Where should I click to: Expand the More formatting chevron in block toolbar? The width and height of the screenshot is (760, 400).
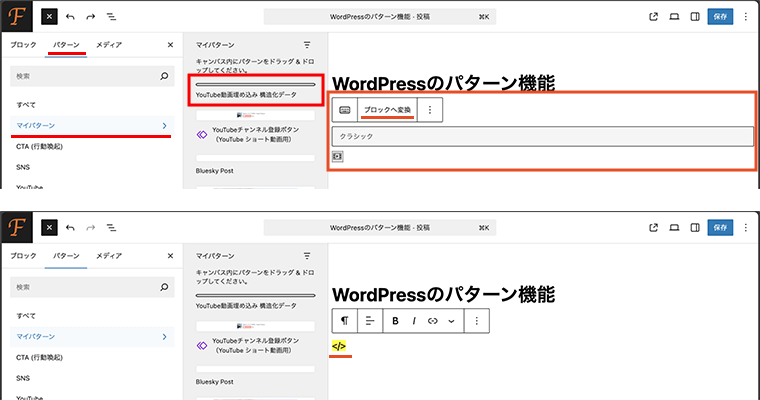pyautogui.click(x=451, y=321)
